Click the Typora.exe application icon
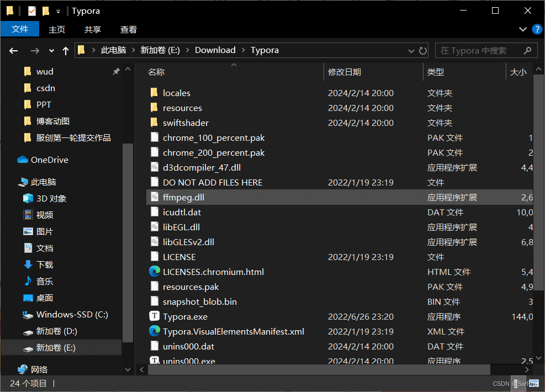 [155, 316]
